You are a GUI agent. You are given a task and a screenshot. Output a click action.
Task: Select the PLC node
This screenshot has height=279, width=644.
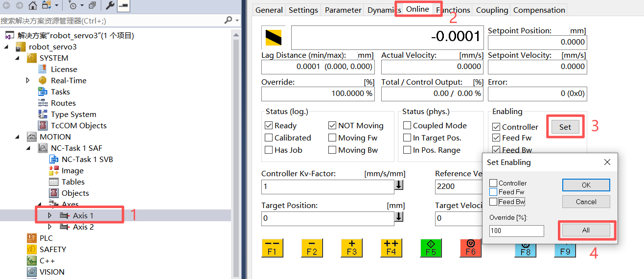pos(46,238)
